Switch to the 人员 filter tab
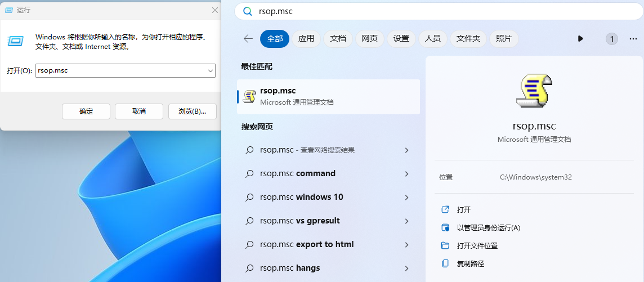Screen dimensions: 644x282 click(433, 39)
